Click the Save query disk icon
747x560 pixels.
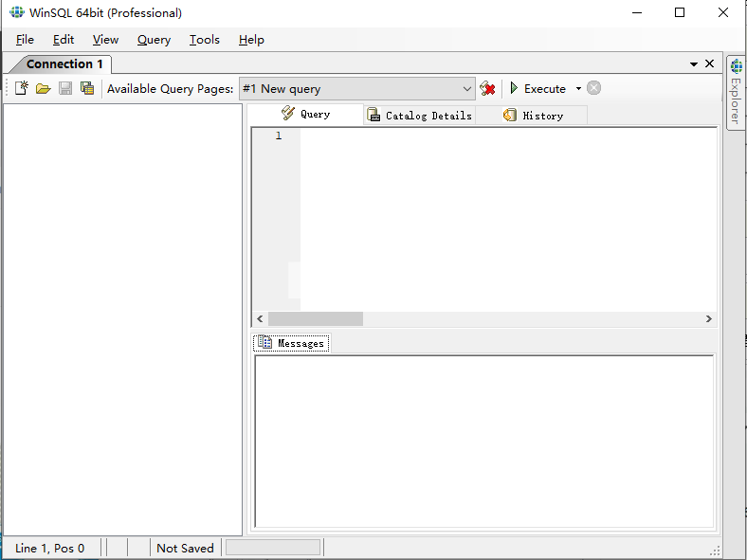click(x=65, y=88)
